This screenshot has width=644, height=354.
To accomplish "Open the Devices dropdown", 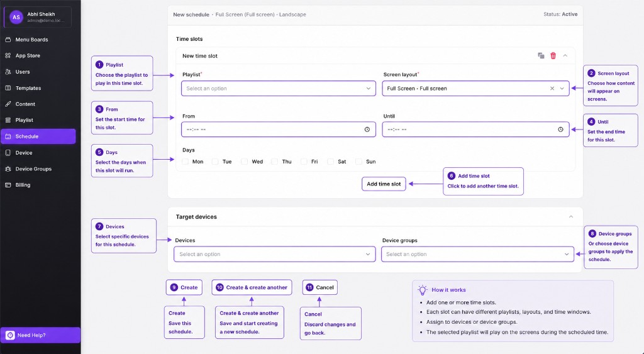I will click(275, 254).
